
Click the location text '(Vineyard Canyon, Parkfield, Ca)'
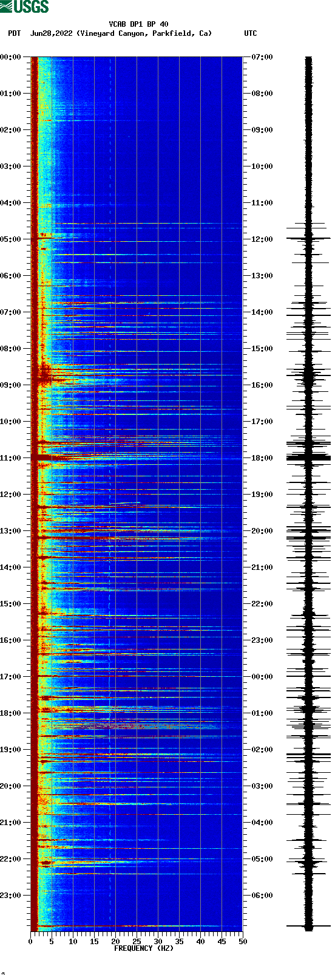pyautogui.click(x=144, y=33)
